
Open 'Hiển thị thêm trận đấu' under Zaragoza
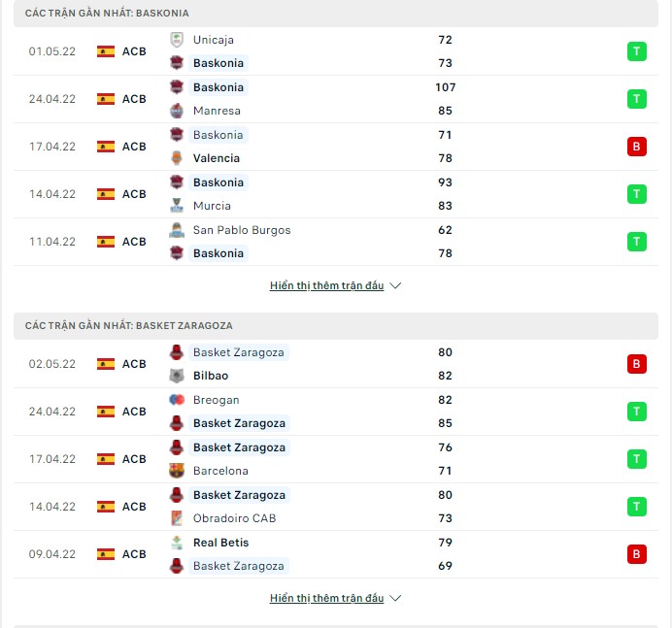point(326,598)
